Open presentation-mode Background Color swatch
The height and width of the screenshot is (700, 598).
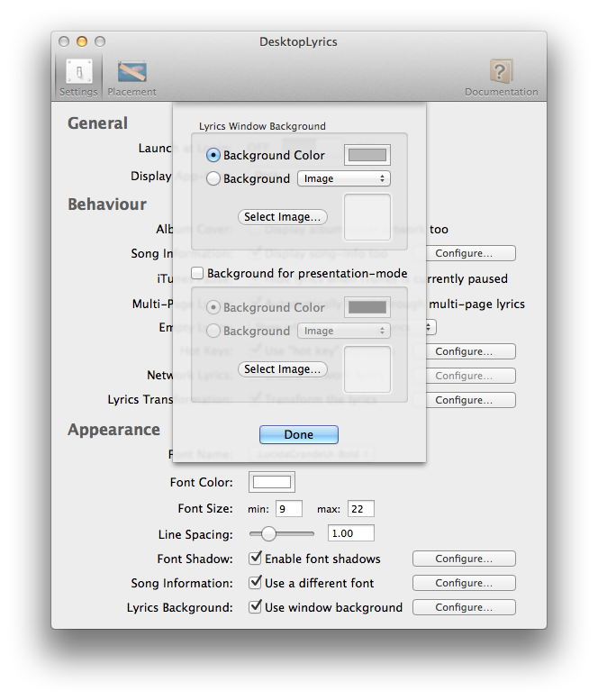point(367,307)
